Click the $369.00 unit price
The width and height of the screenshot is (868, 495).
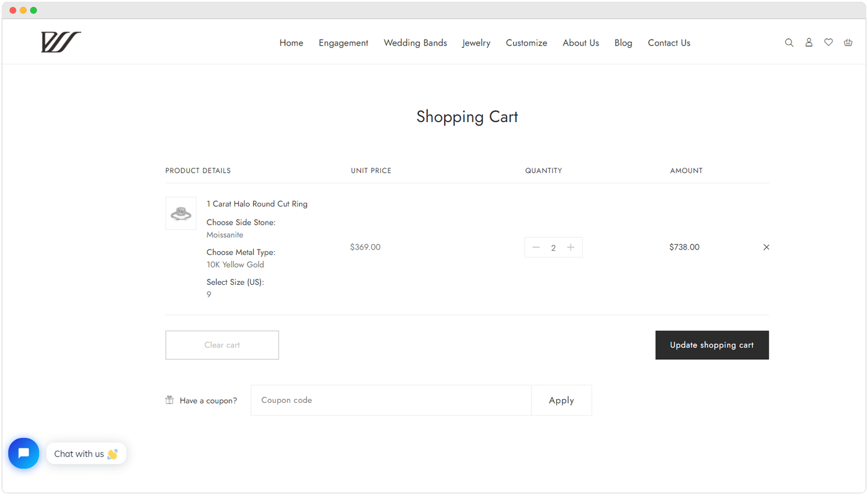point(365,247)
